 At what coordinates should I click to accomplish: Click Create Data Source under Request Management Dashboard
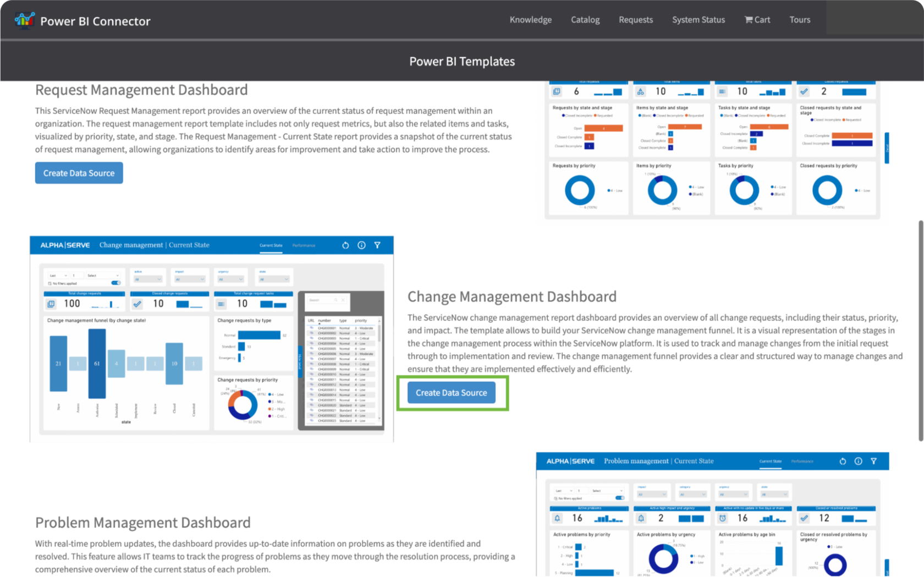[x=79, y=173]
